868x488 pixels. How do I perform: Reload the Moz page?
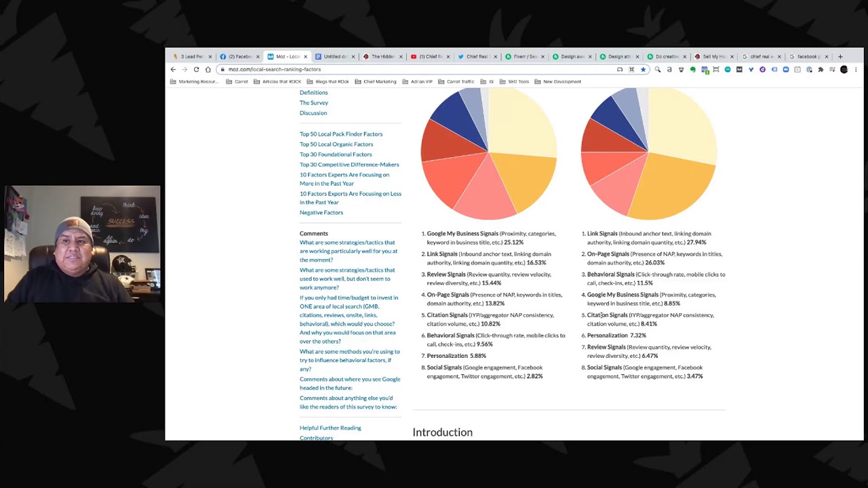coord(196,69)
